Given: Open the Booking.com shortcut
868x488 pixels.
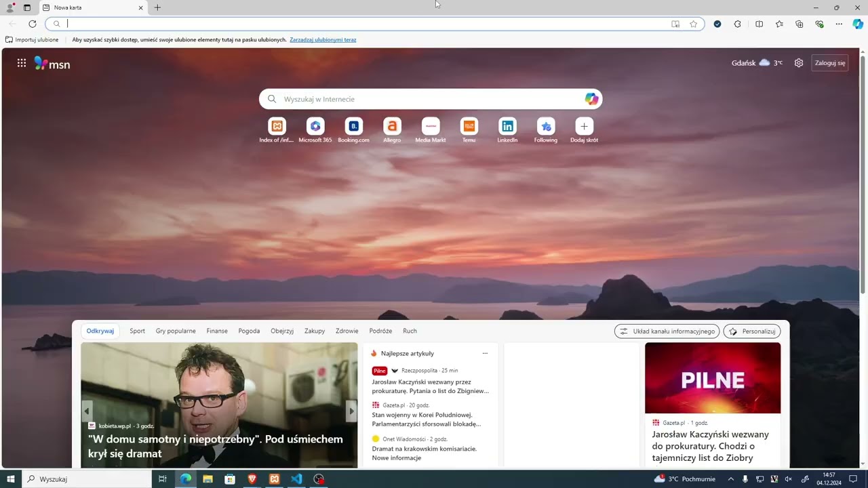Looking at the screenshot, I should 353,130.
